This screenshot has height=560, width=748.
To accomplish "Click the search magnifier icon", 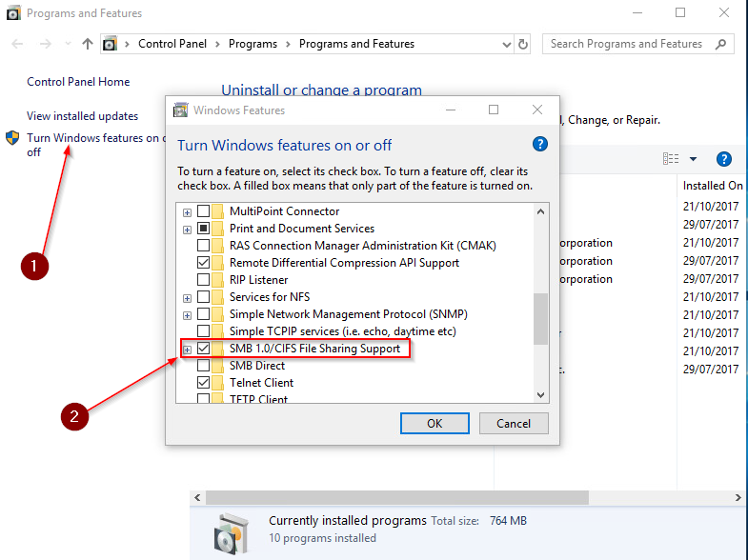I will pos(720,44).
